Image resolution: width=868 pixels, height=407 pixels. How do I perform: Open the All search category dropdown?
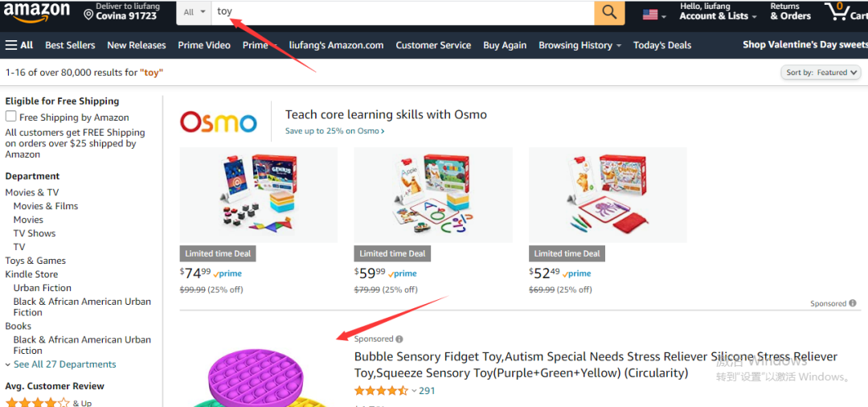click(x=194, y=12)
